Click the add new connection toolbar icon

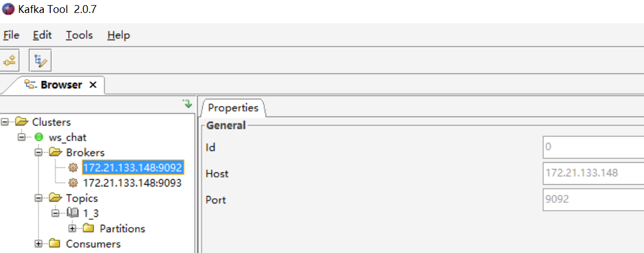coord(11,60)
